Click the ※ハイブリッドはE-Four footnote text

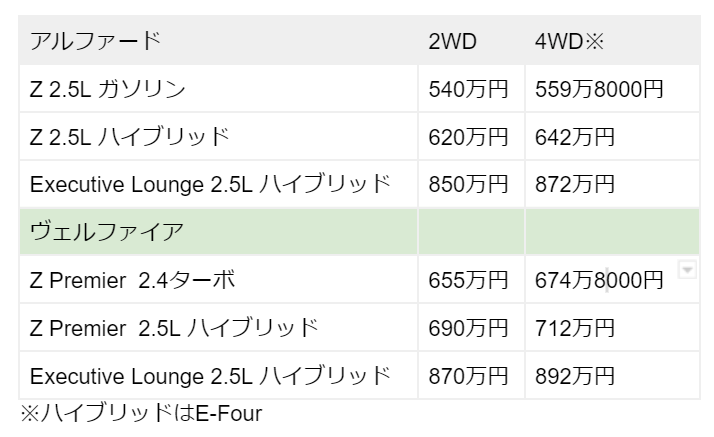tap(140, 413)
